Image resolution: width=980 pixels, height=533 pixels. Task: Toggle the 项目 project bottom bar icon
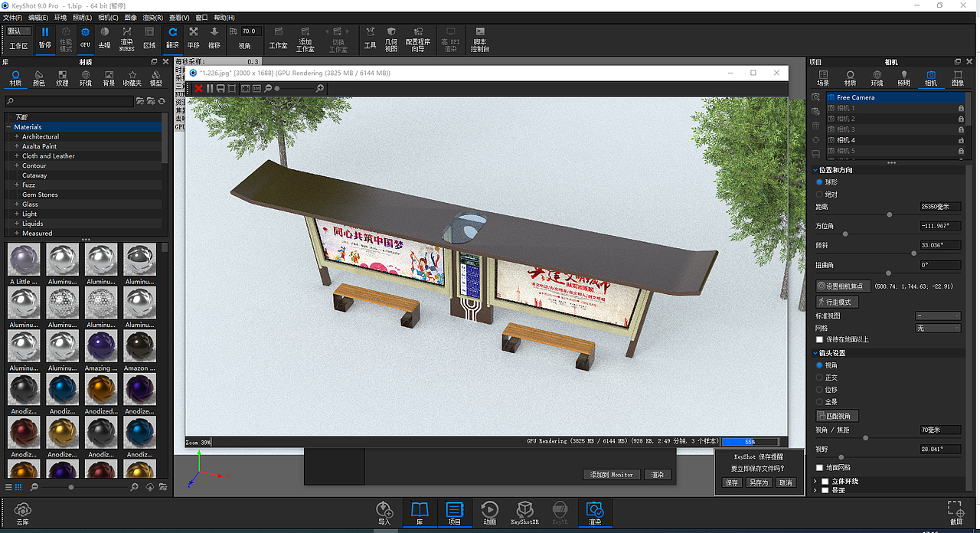coord(455,512)
